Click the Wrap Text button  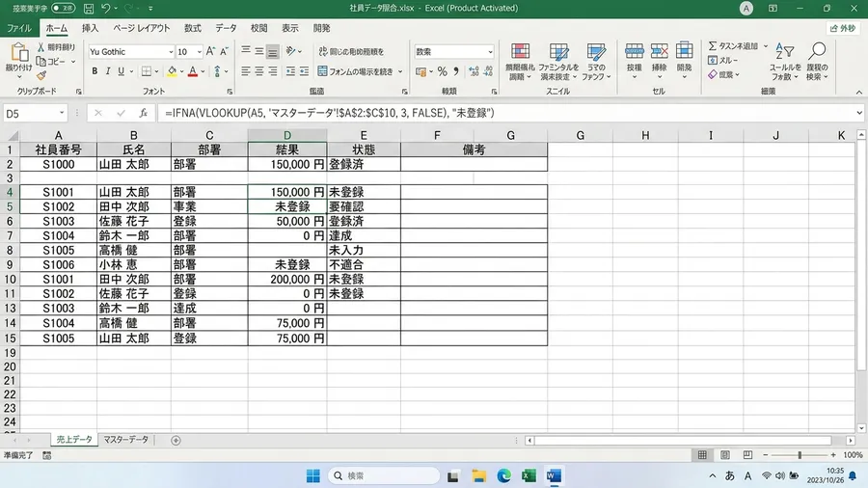point(351,51)
